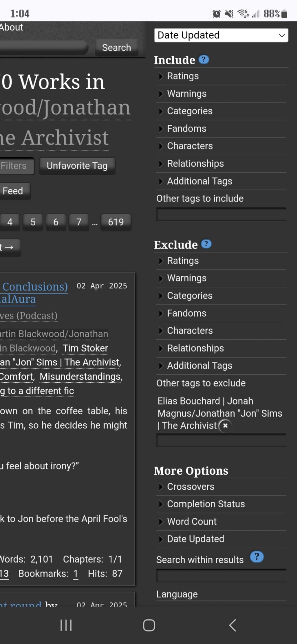Screen dimensions: 297x644
Task: Expand the Crossovers option
Action: [221, 486]
